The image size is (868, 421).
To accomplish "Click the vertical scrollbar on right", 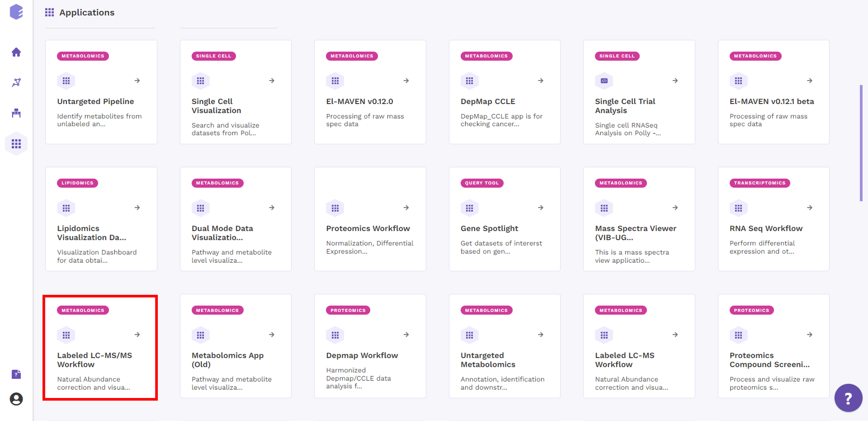I will click(x=861, y=143).
